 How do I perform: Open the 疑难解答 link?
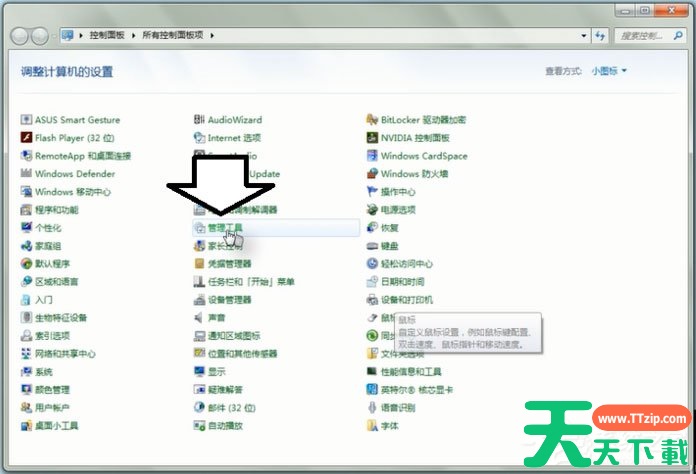point(225,390)
